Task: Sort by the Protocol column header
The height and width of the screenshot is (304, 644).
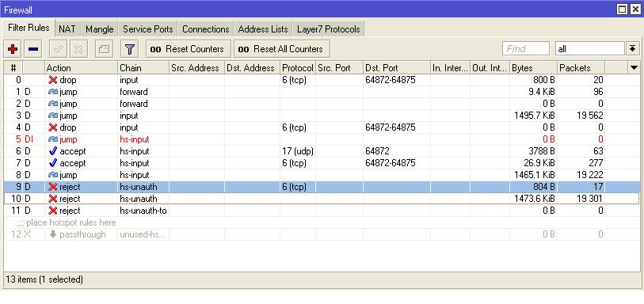Action: [298, 68]
